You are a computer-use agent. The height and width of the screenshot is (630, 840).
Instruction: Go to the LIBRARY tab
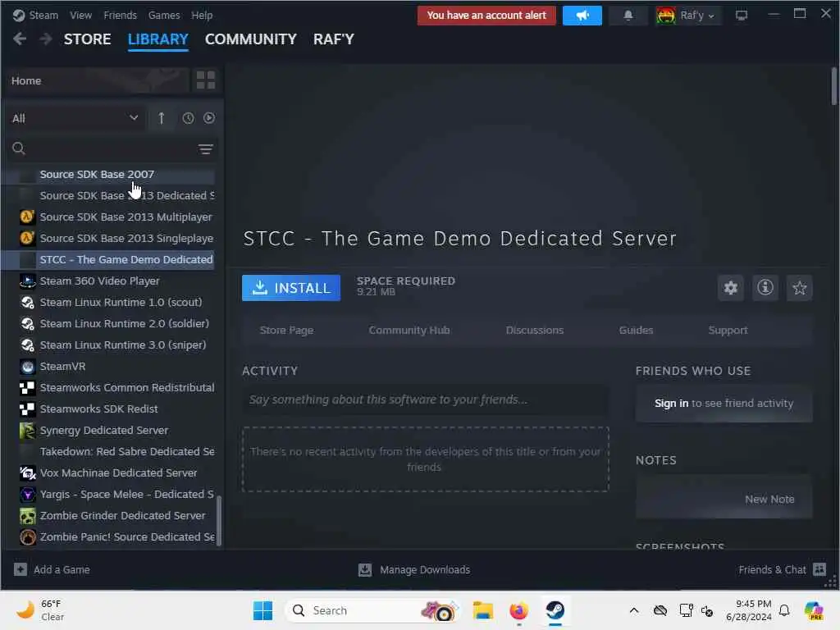pos(158,39)
